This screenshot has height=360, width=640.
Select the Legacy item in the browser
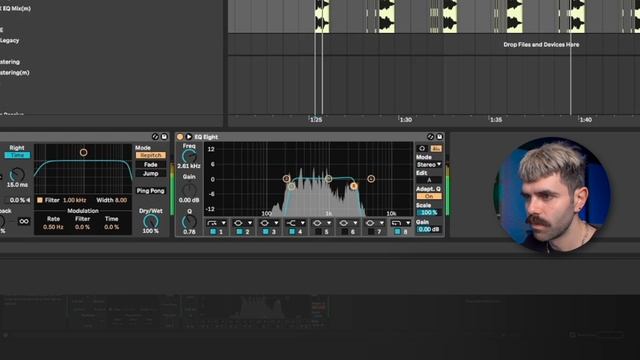click(9, 40)
